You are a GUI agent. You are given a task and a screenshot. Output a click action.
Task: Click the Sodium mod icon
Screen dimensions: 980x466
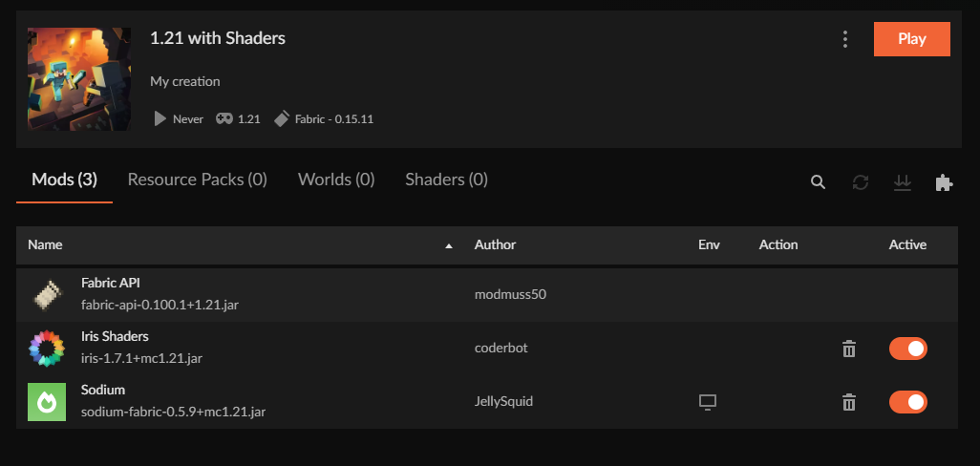click(x=47, y=402)
